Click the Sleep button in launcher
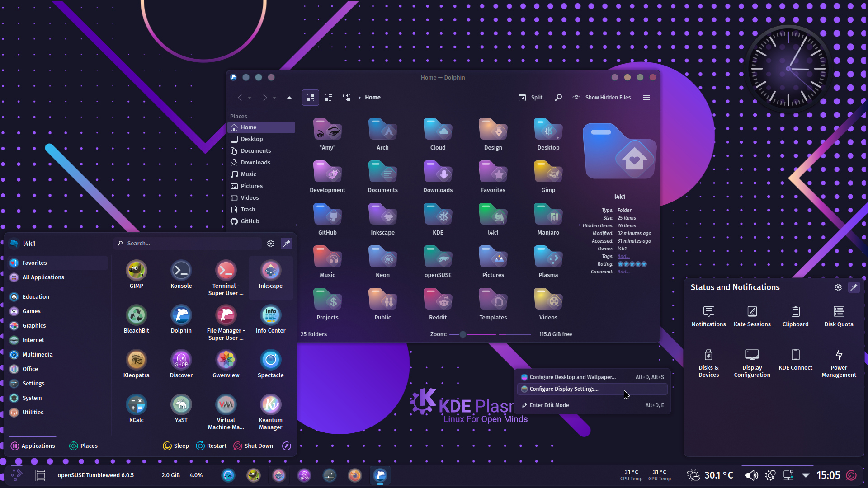The image size is (868, 488). click(x=176, y=446)
